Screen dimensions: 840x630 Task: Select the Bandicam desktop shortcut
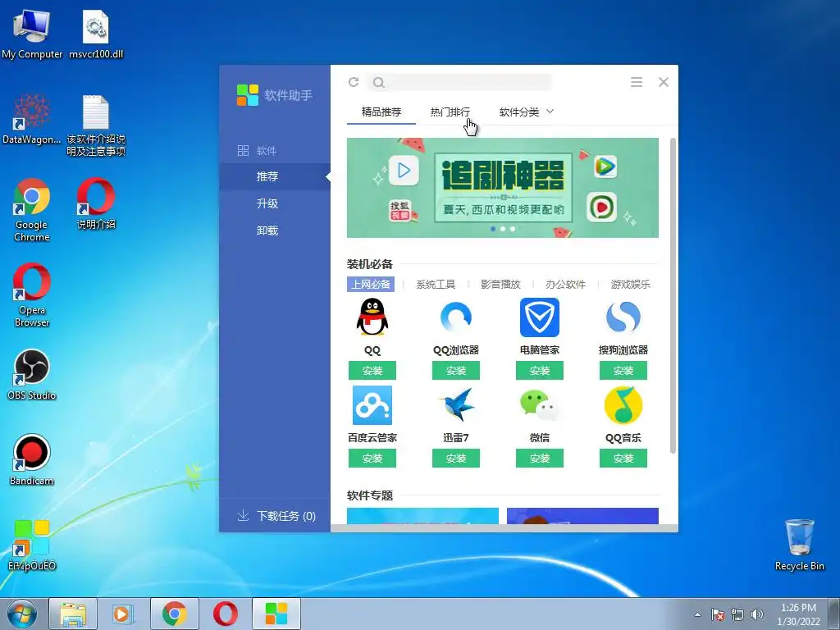(x=32, y=459)
